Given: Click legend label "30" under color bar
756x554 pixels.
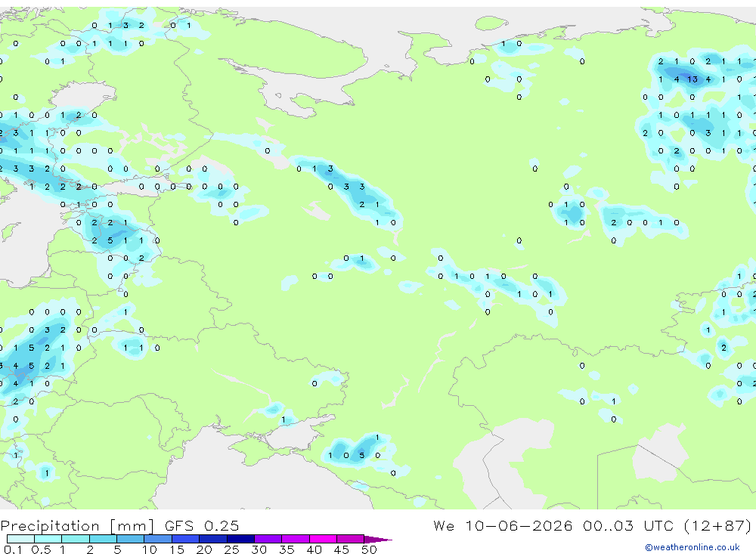Looking at the screenshot, I should tap(259, 549).
